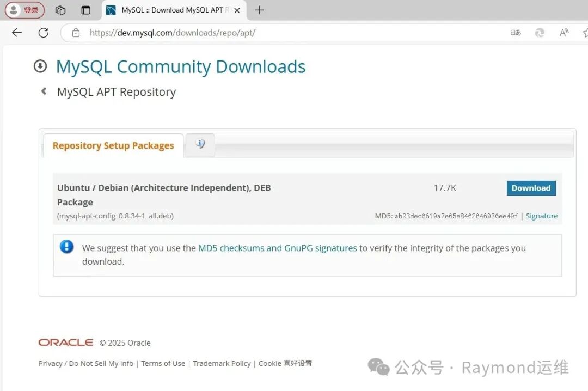Go back to the previous page
The image size is (588, 391).
click(17, 33)
